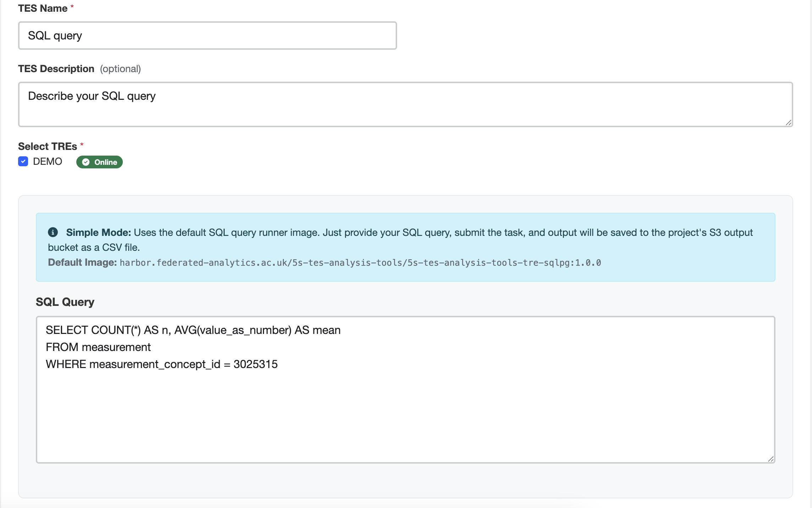Click the checkmark icon inside the Online badge
Image resolution: width=812 pixels, height=508 pixels.
86,162
